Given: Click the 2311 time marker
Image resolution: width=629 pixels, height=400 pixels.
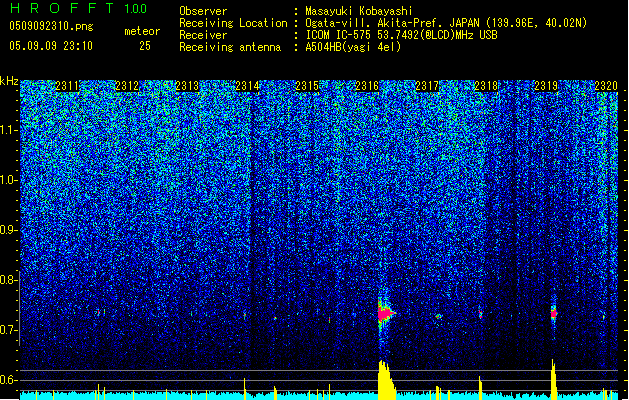Looking at the screenshot, I should (67, 86).
